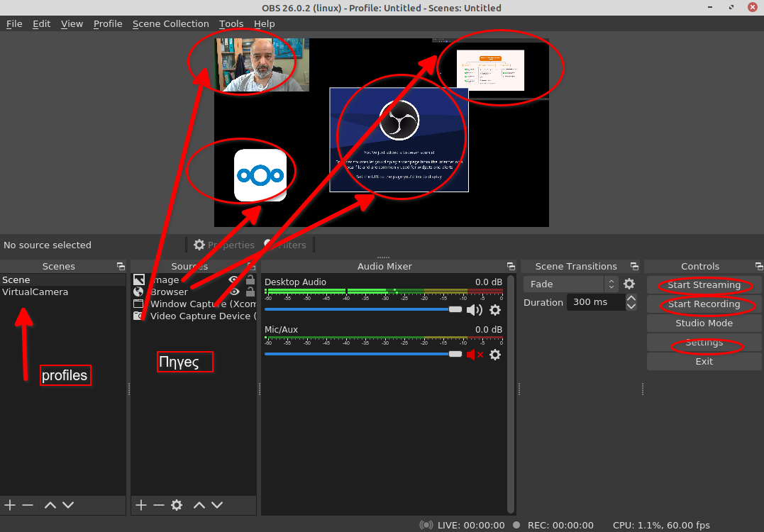This screenshot has width=764, height=532.
Task: Click the Browser source globe icon
Action: [x=139, y=292]
